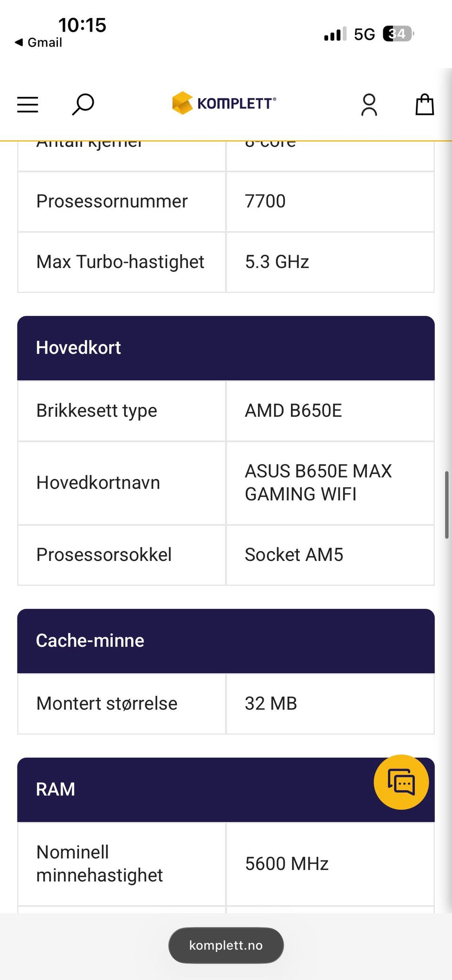The width and height of the screenshot is (452, 980).
Task: Tap the 5G signal indicator
Action: tap(364, 34)
